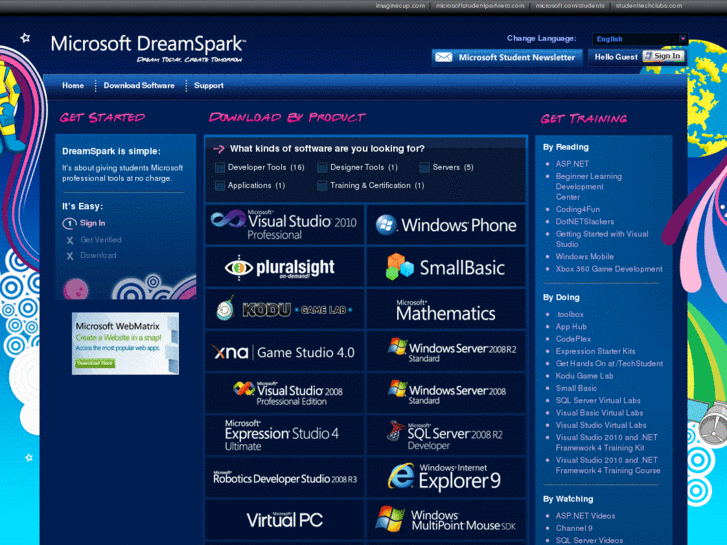The image size is (727, 545).
Task: Select the SmallBasic product logo
Action: pyautogui.click(x=446, y=268)
